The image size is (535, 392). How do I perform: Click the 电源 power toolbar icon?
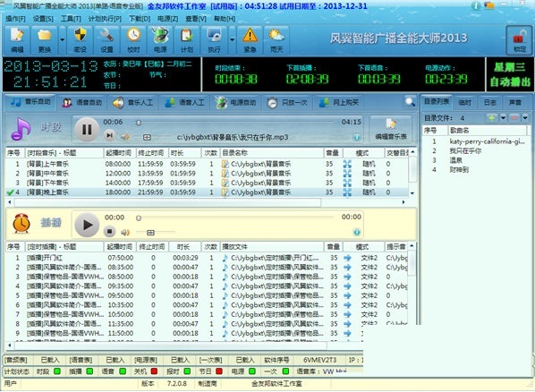tap(160, 40)
